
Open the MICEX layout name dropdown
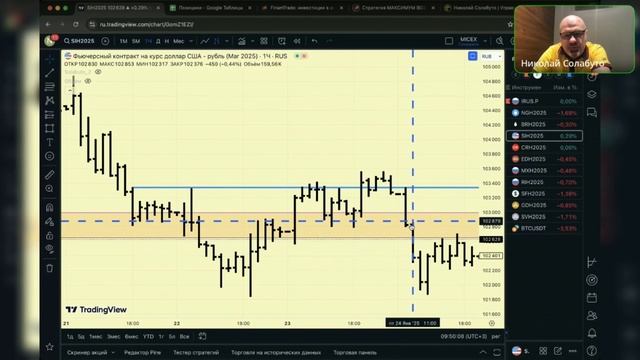(473, 41)
